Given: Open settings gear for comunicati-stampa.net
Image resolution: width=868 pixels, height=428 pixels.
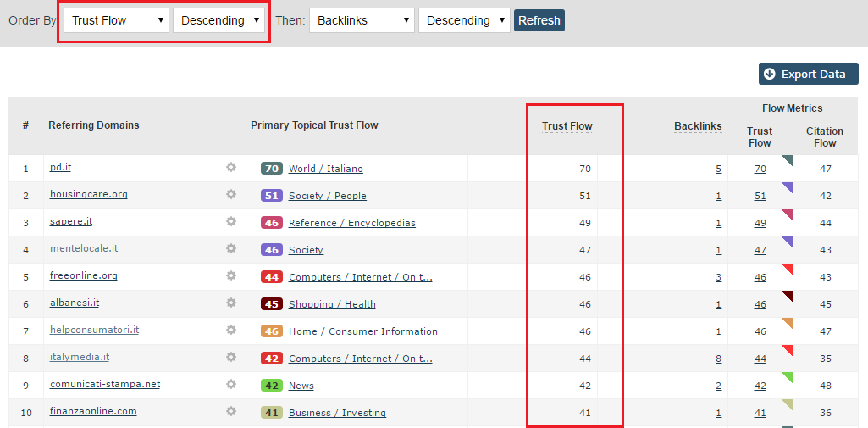Looking at the screenshot, I should (231, 384).
